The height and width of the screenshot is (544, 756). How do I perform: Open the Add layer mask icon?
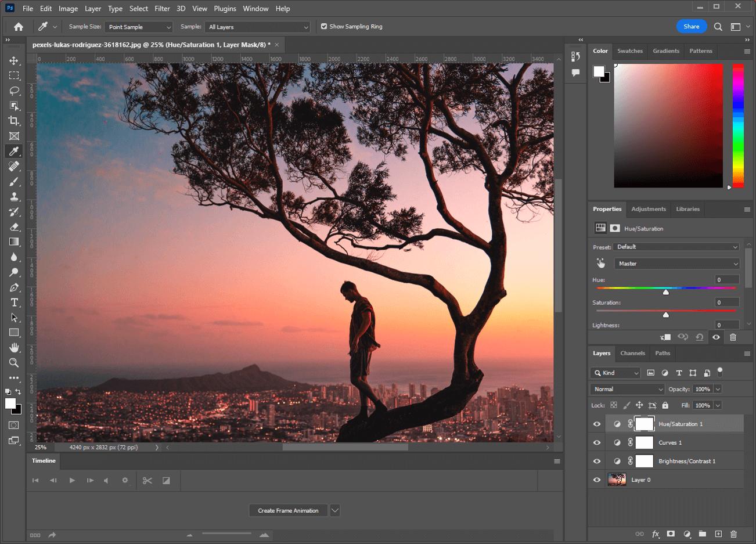[671, 534]
